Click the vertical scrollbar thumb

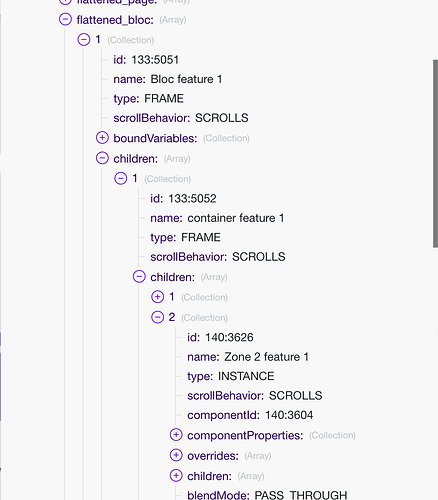435,153
